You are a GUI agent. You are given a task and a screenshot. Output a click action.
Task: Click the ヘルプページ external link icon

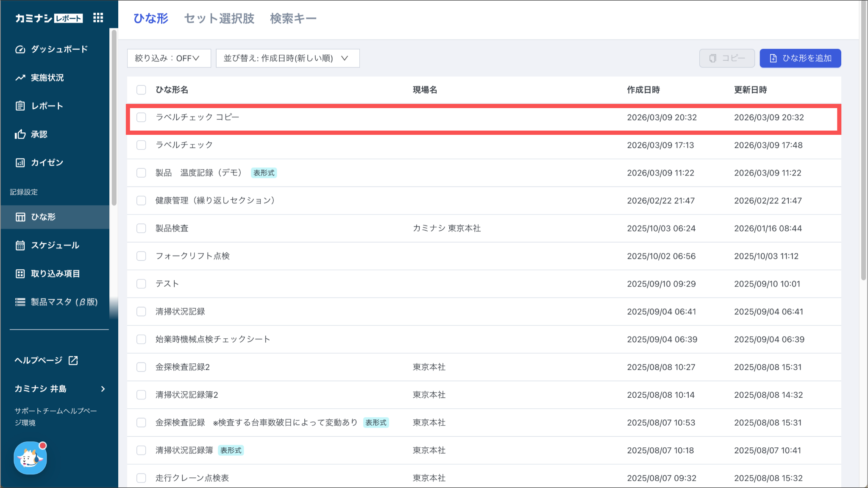(x=73, y=360)
